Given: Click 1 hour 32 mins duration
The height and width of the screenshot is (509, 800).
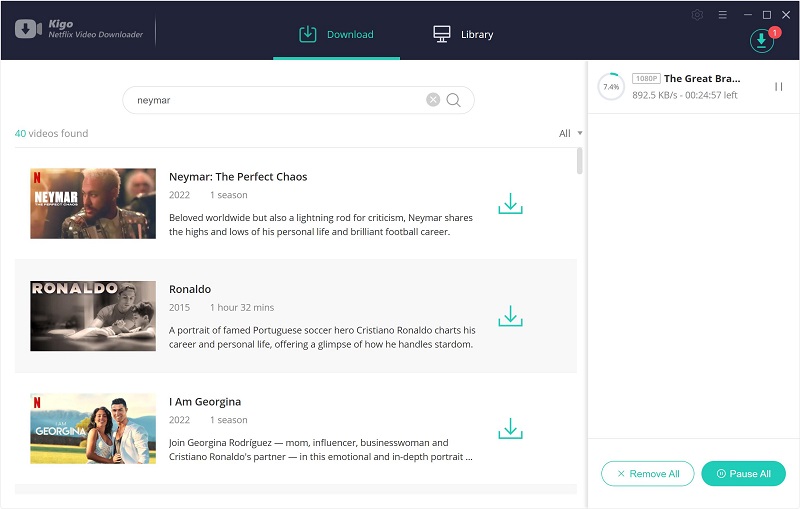Looking at the screenshot, I should (242, 308).
